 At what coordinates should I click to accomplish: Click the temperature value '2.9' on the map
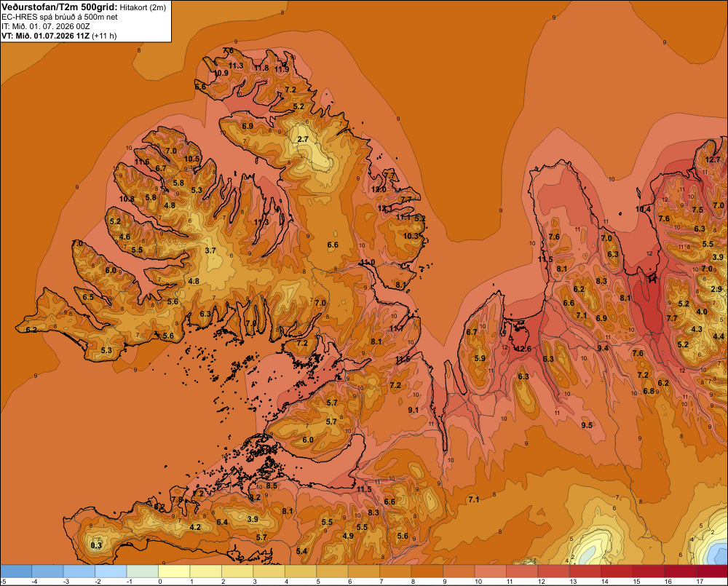coord(716,289)
